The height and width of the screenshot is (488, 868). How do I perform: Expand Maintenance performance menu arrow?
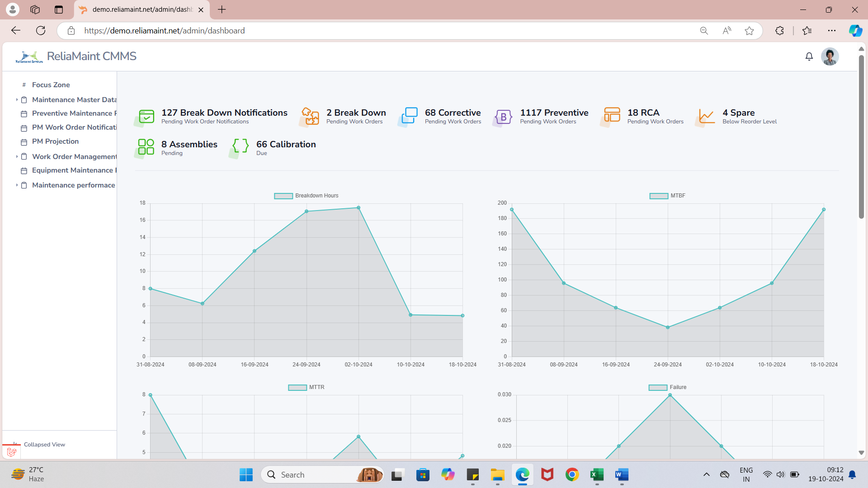tap(17, 185)
